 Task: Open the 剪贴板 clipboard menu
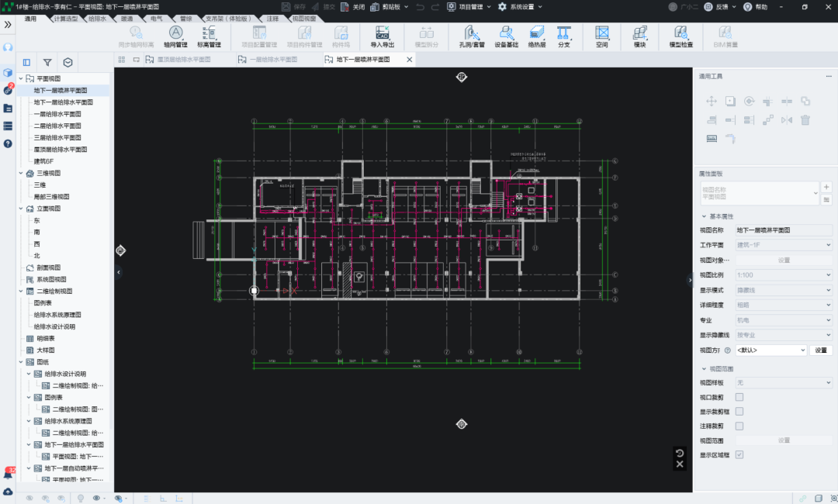pos(390,6)
